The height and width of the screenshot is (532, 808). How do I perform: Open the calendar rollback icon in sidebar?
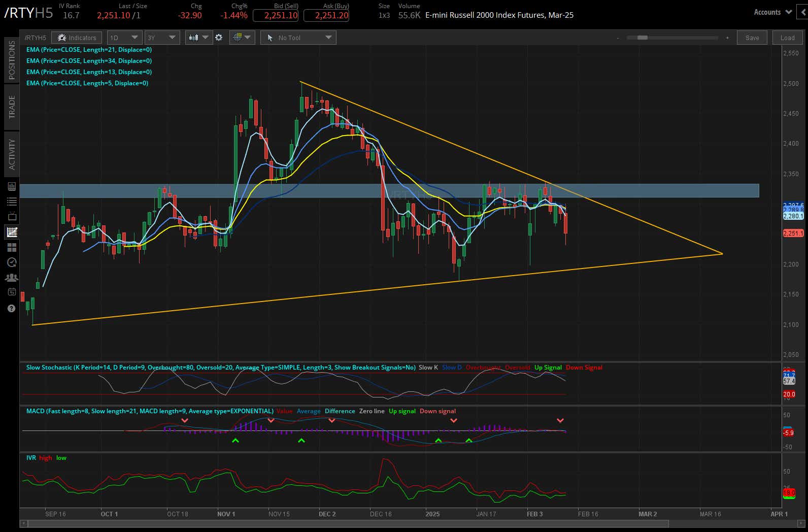pyautogui.click(x=12, y=292)
